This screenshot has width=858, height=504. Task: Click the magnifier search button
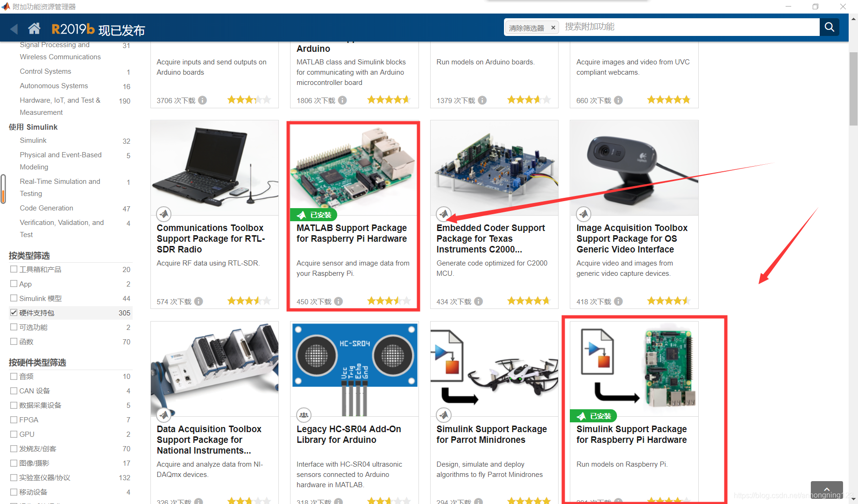pyautogui.click(x=830, y=27)
